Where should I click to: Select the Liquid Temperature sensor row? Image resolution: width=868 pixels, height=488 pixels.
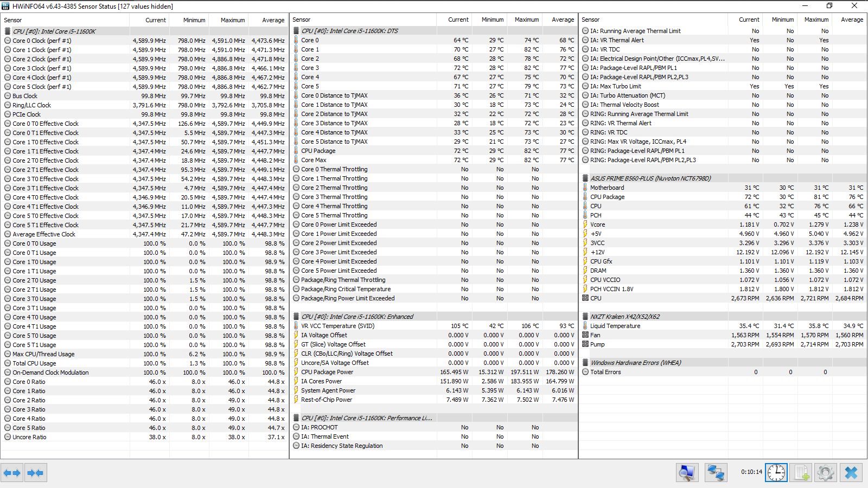coord(723,326)
